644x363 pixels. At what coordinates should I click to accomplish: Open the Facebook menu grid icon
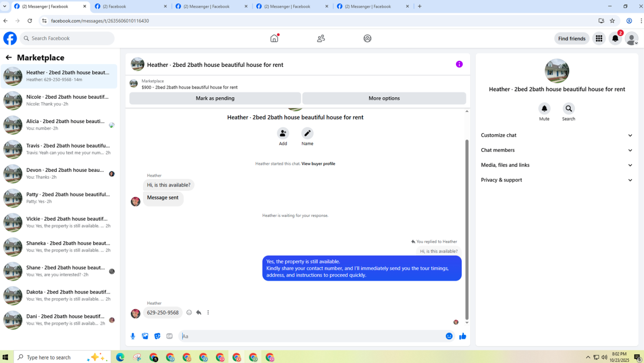599,38
